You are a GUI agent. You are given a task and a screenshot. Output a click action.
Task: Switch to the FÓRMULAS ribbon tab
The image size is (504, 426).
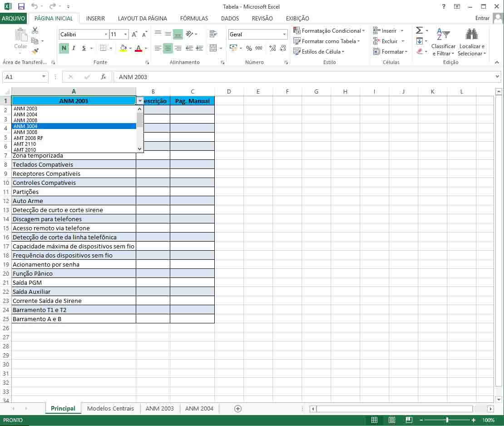pyautogui.click(x=194, y=18)
